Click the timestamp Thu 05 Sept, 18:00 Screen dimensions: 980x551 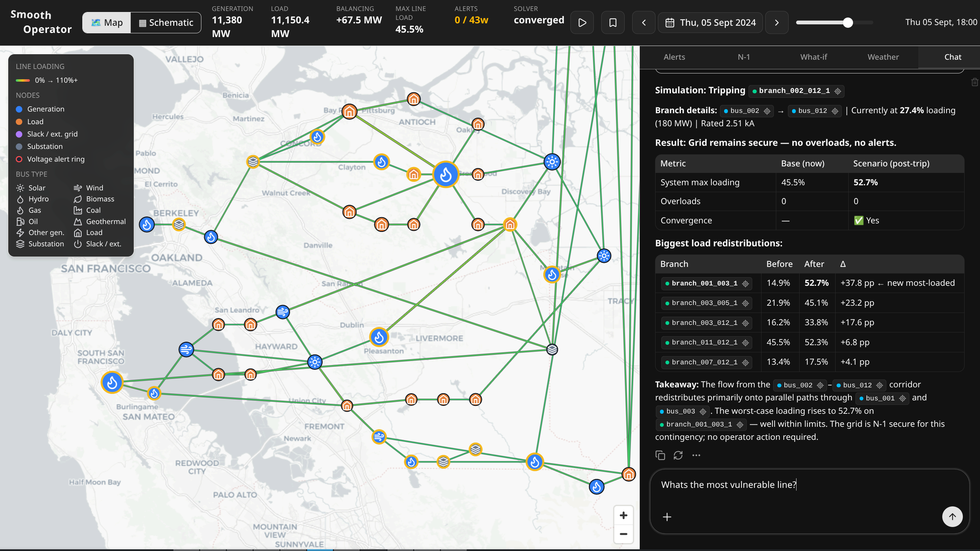click(941, 22)
